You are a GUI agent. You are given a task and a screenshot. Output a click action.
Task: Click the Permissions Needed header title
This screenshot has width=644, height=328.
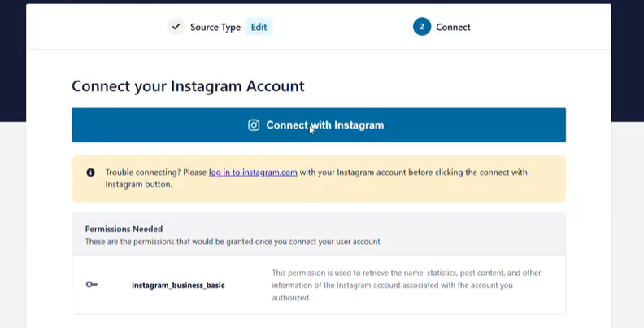pyautogui.click(x=124, y=230)
